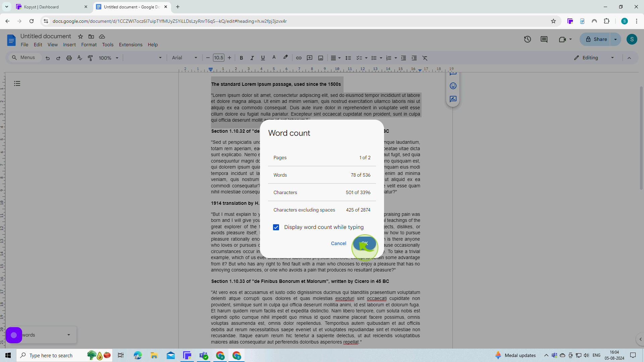Viewport: 644px width, 362px height.
Task: Open the Extensions menu
Action: pyautogui.click(x=130, y=45)
